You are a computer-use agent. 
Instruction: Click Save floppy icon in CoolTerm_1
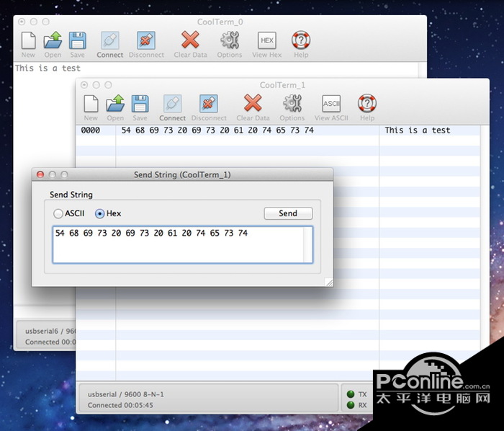coord(140,103)
